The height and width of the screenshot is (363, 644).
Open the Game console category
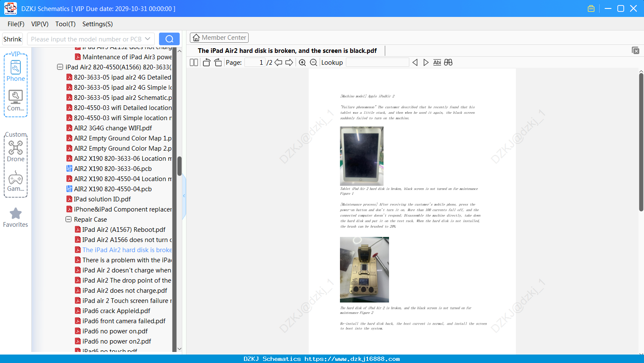point(16,181)
